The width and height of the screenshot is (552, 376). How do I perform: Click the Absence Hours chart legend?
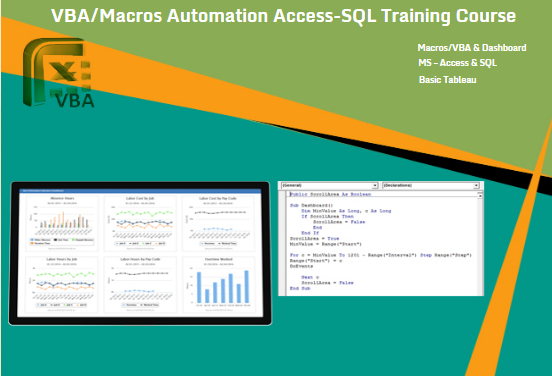click(x=62, y=242)
